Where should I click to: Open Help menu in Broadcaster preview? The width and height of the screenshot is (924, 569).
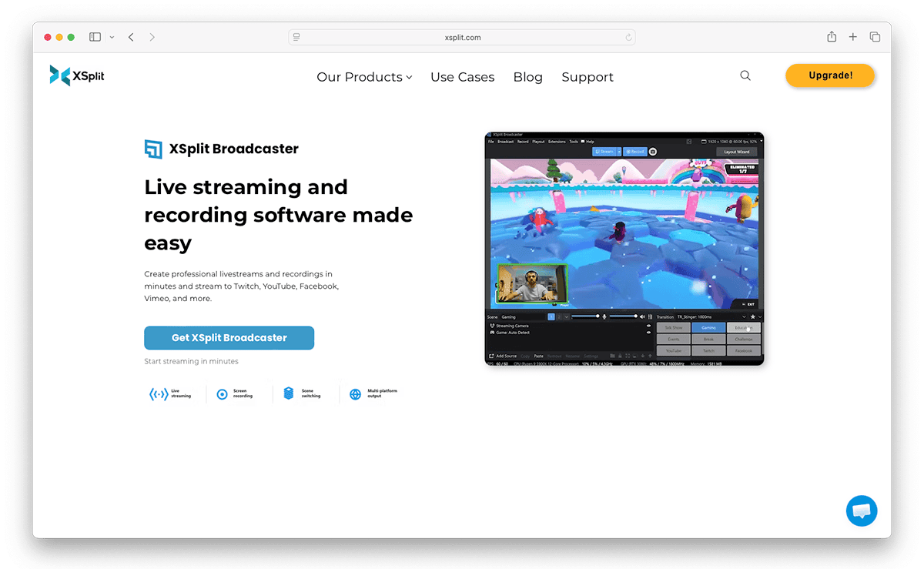pyautogui.click(x=590, y=142)
